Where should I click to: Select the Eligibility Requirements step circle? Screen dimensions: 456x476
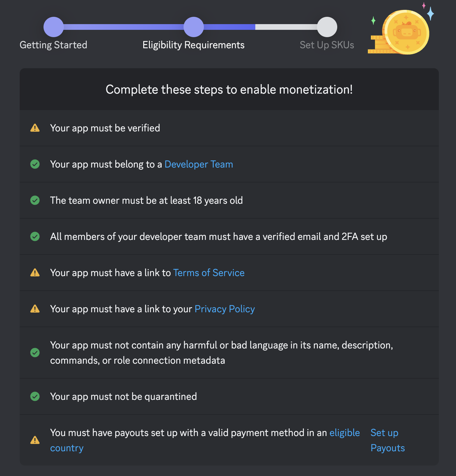pos(194,27)
